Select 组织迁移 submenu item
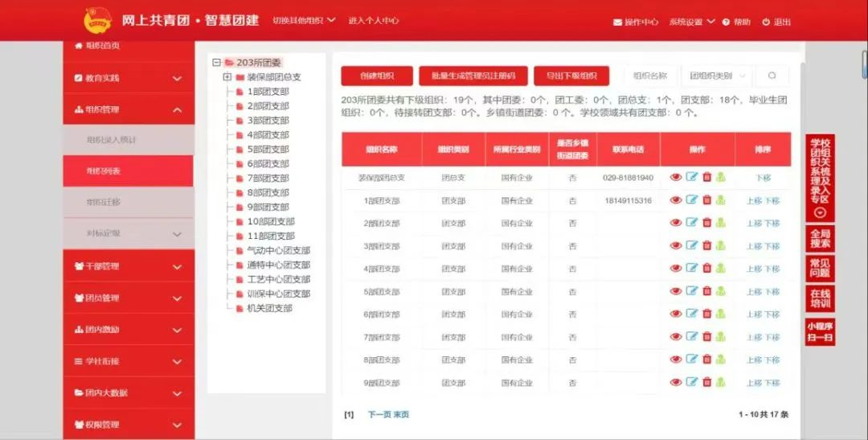868x440 pixels. tap(129, 202)
